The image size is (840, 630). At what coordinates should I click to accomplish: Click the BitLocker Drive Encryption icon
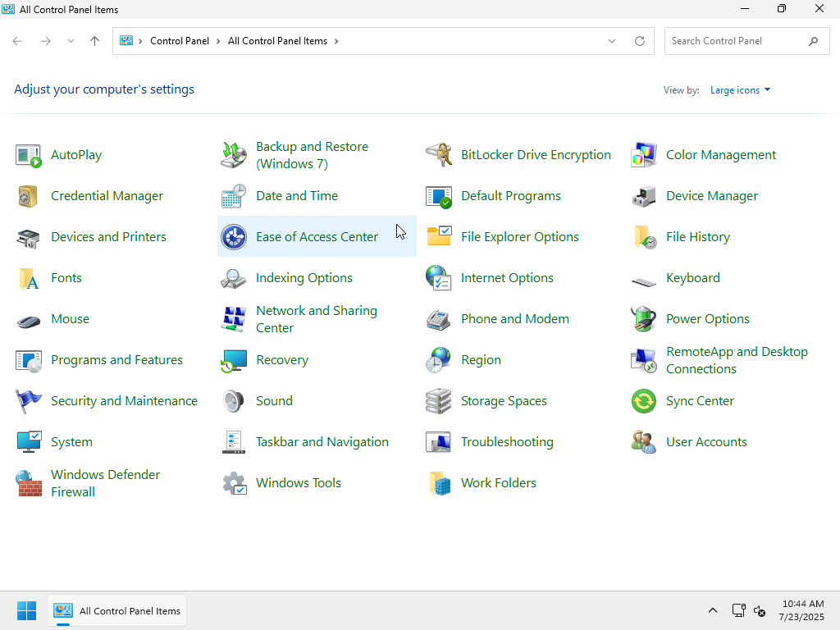(439, 155)
